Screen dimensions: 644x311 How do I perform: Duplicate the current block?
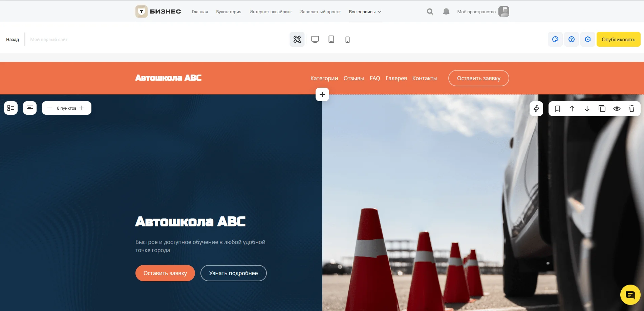tap(602, 109)
